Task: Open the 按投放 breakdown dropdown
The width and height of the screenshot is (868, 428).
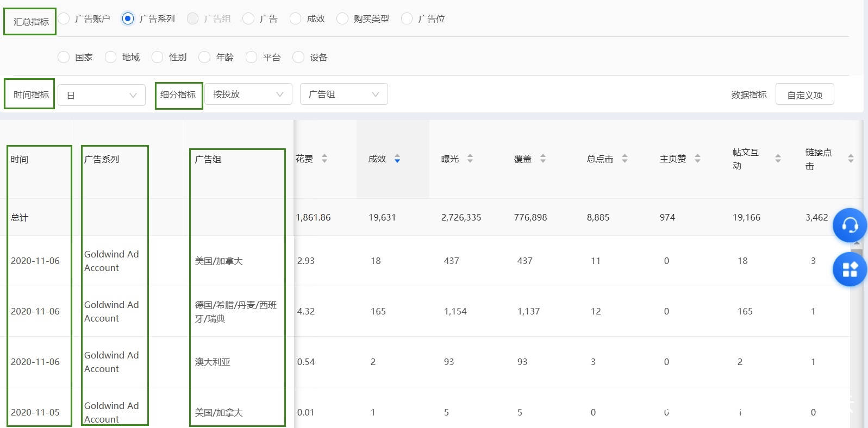Action: [248, 94]
